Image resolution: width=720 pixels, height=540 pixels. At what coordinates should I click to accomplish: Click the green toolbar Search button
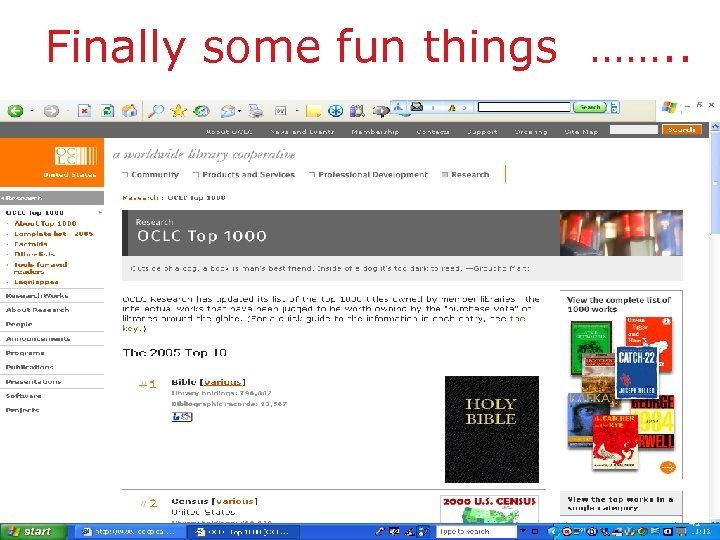(x=590, y=107)
